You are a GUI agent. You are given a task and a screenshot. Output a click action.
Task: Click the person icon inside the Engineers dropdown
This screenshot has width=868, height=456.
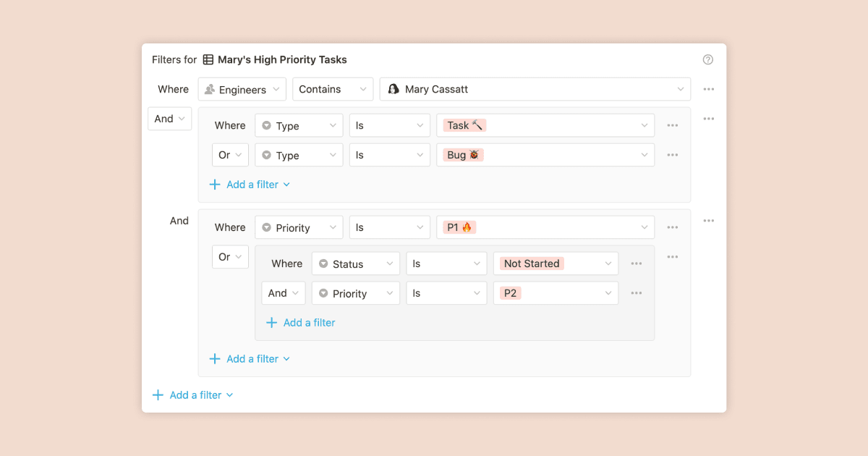pos(210,88)
